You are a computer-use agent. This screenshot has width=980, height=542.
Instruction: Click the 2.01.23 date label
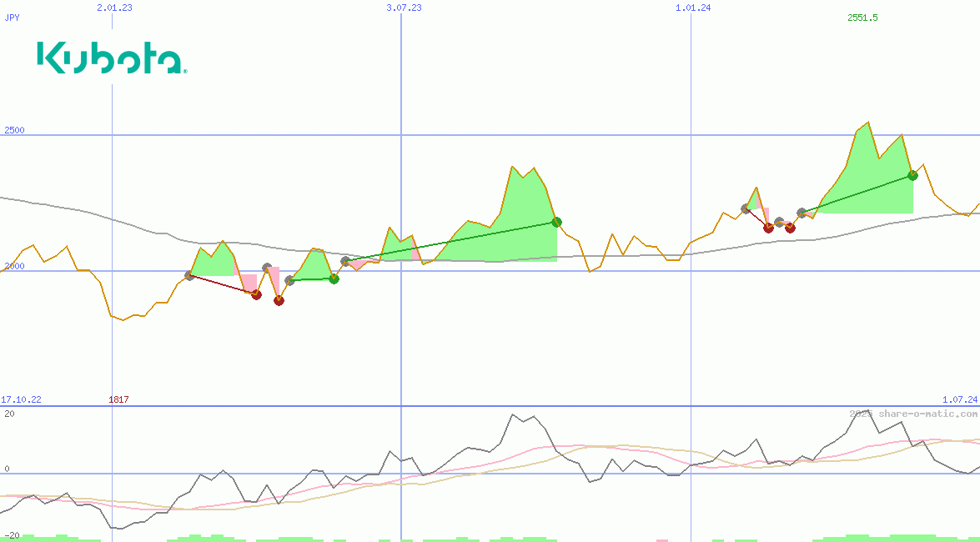(x=114, y=8)
